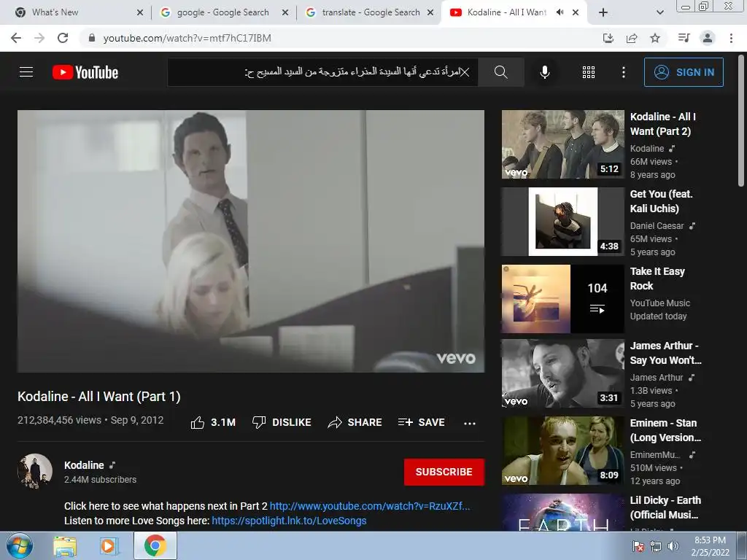Open Windows Media Player from taskbar

(x=109, y=546)
